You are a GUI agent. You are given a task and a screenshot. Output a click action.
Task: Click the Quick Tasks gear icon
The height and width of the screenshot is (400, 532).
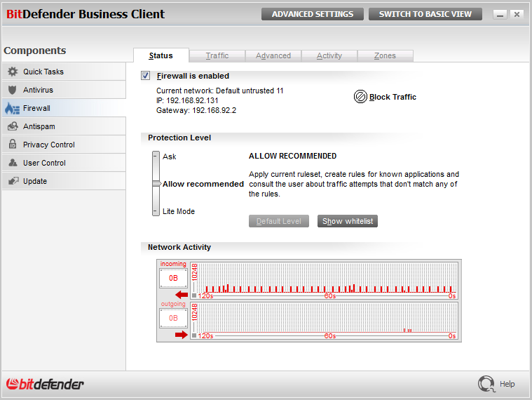coord(13,72)
